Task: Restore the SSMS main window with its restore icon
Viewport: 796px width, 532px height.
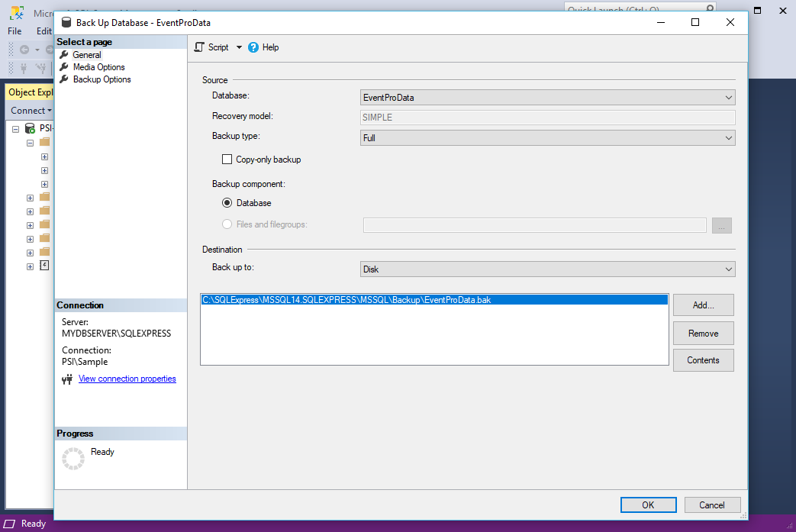Action: (757, 10)
